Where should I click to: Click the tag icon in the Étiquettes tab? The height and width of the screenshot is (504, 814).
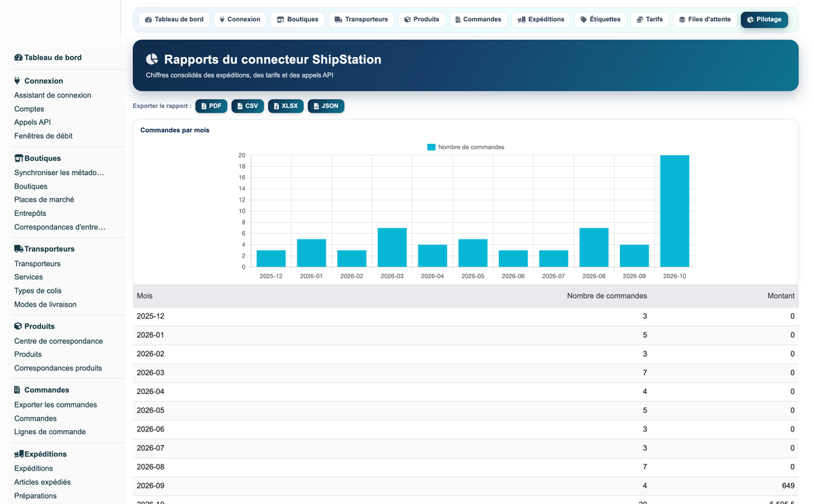click(x=584, y=20)
